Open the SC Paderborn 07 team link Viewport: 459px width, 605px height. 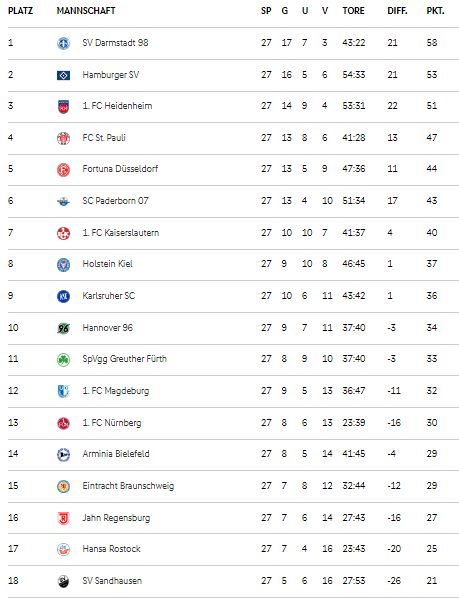(115, 201)
